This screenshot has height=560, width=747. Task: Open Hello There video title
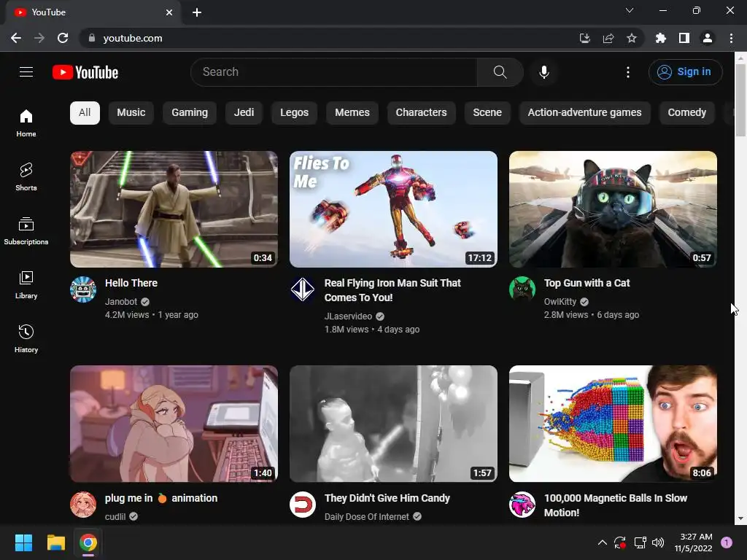[131, 283]
